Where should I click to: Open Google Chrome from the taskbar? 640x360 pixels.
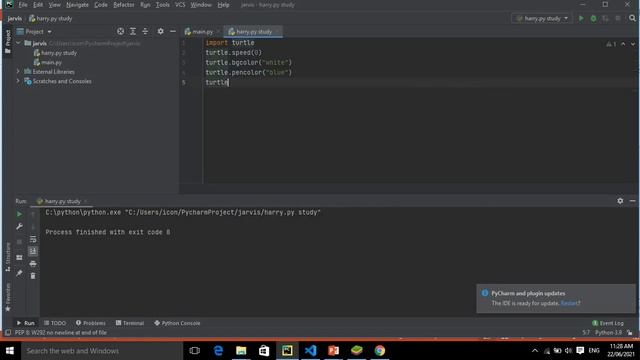click(x=380, y=351)
